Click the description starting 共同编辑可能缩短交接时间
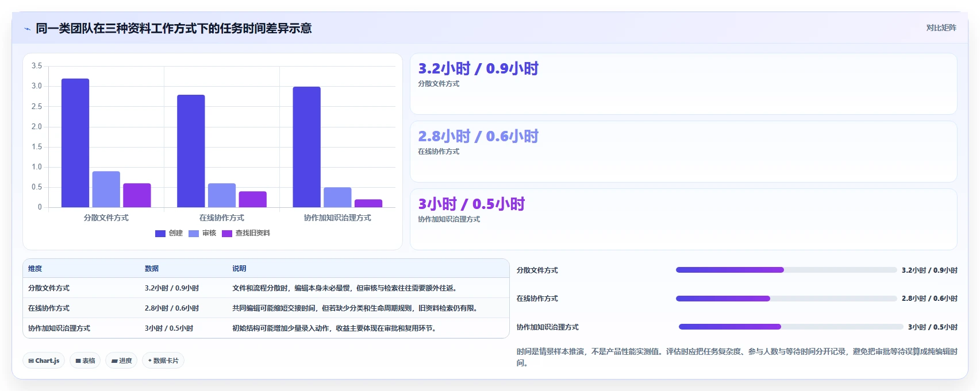This screenshot has height=391, width=980. pos(355,308)
